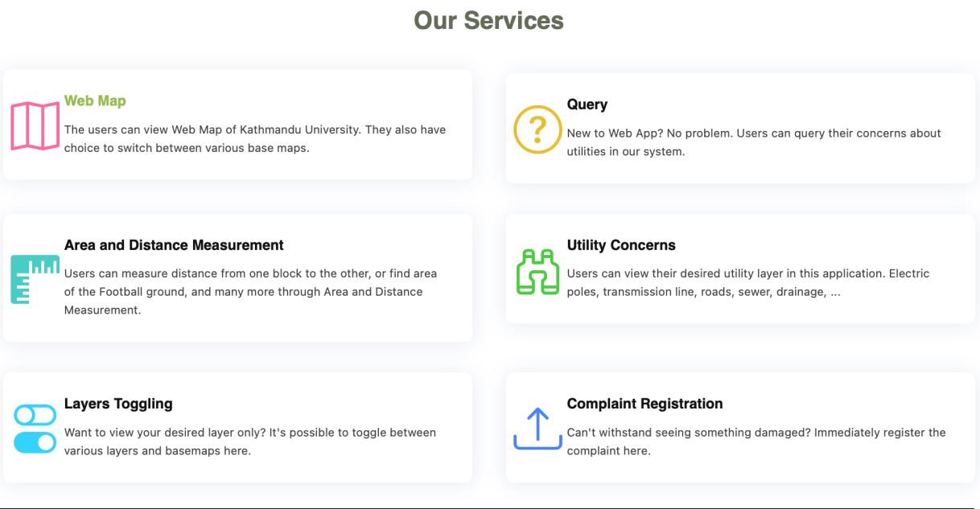Click the teal ruler measurement icon
980x509 pixels.
(x=35, y=279)
